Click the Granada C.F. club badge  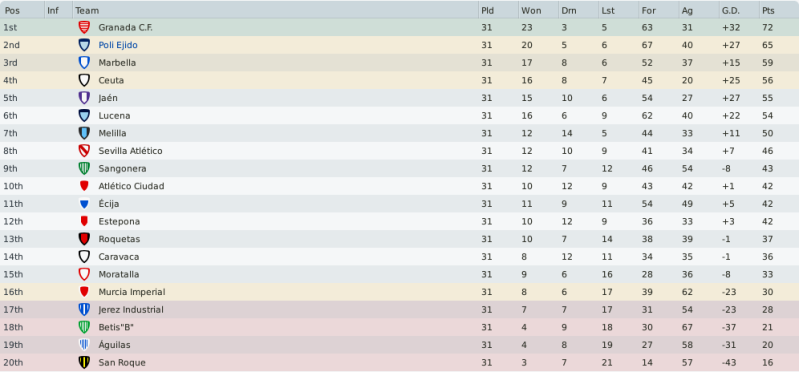[84, 28]
